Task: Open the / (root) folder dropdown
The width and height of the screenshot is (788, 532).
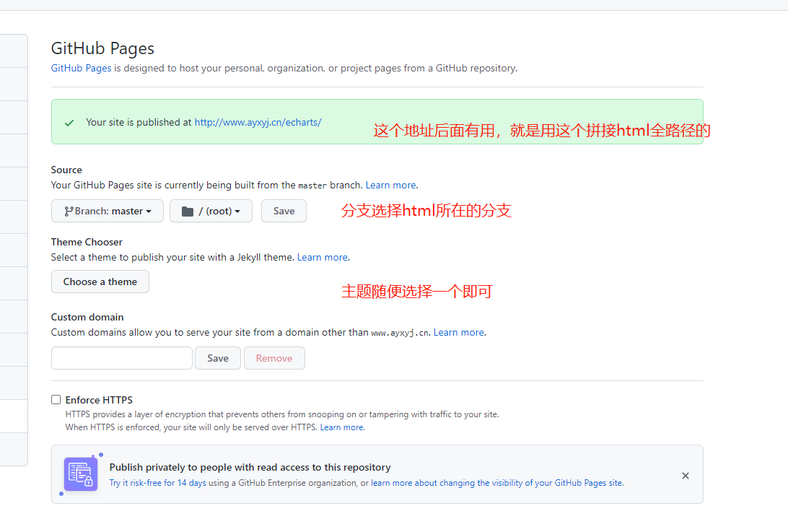Action: (211, 211)
